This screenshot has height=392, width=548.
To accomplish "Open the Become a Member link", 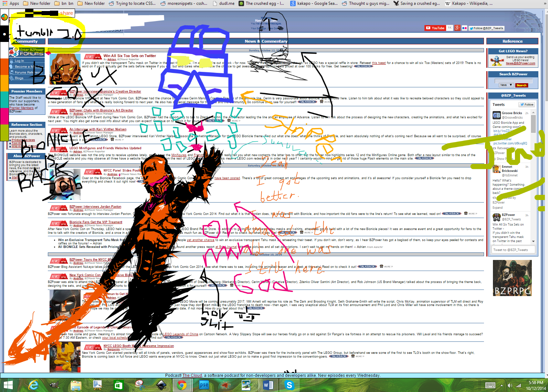I will coord(29,67).
